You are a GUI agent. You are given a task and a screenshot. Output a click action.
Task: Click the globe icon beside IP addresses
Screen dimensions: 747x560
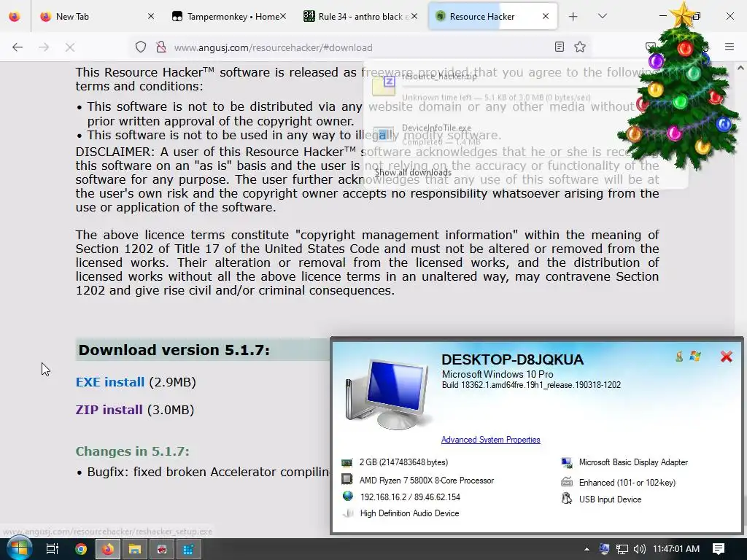pyautogui.click(x=348, y=496)
